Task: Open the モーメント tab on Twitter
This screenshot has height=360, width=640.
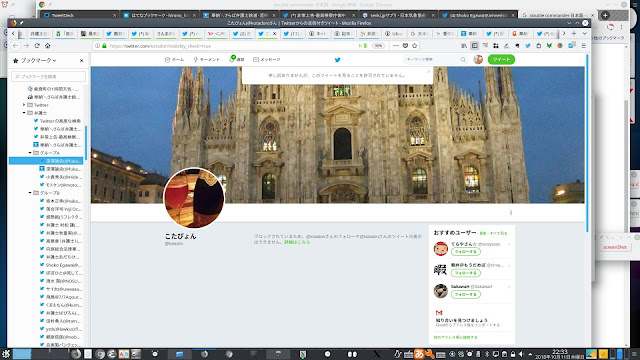Action: (207, 60)
